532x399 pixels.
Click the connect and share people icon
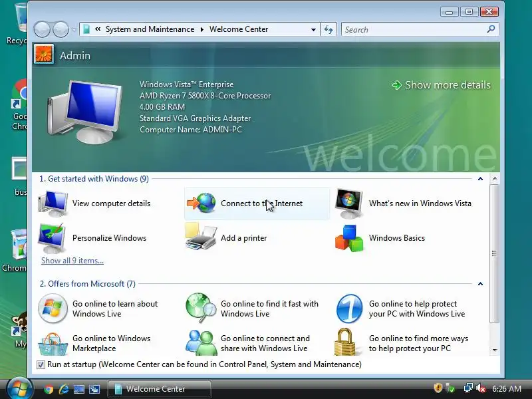[x=201, y=342]
